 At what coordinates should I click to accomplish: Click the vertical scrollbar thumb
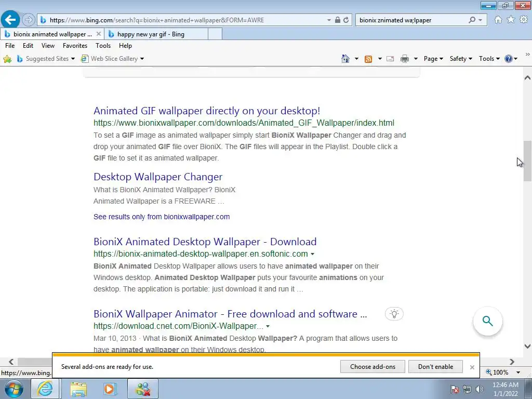pos(527,161)
